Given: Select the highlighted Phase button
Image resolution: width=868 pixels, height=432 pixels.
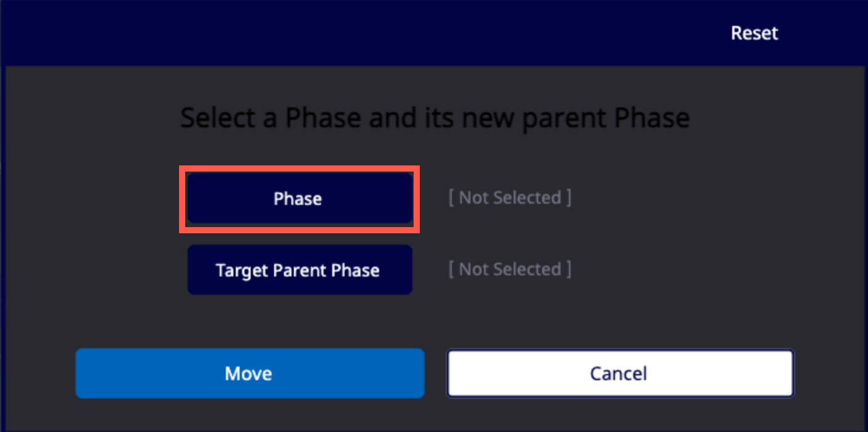Looking at the screenshot, I should click(299, 198).
